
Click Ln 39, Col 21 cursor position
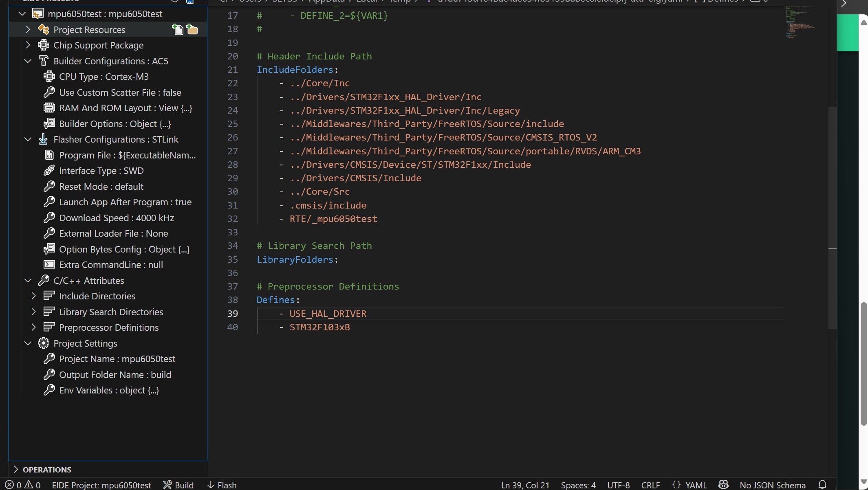coord(525,485)
